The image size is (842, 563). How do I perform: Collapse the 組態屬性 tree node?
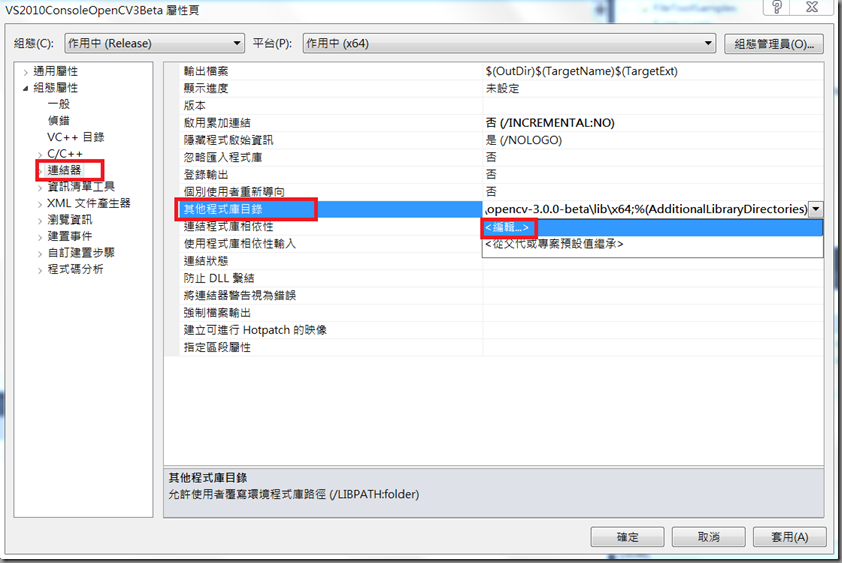click(x=25, y=88)
